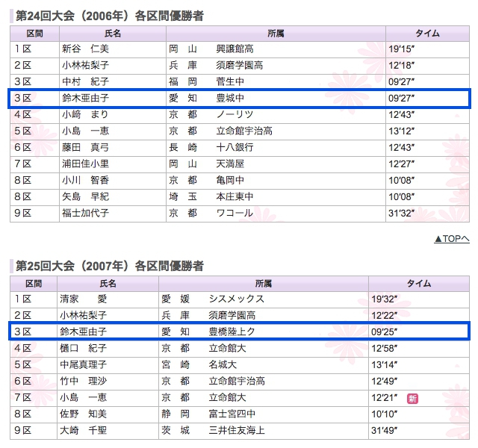
Task: Click the time 13'12"
Action: click(x=402, y=131)
